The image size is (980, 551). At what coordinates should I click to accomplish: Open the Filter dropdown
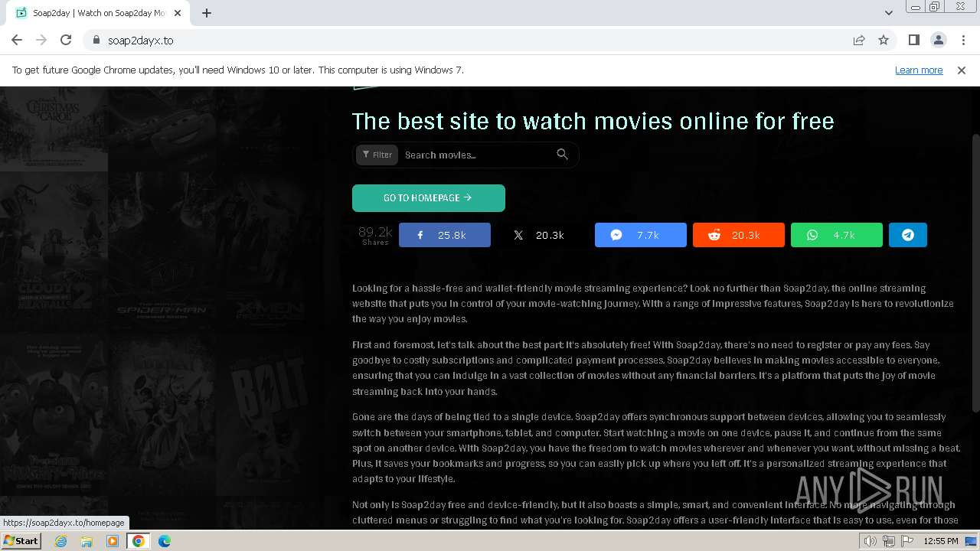(377, 155)
